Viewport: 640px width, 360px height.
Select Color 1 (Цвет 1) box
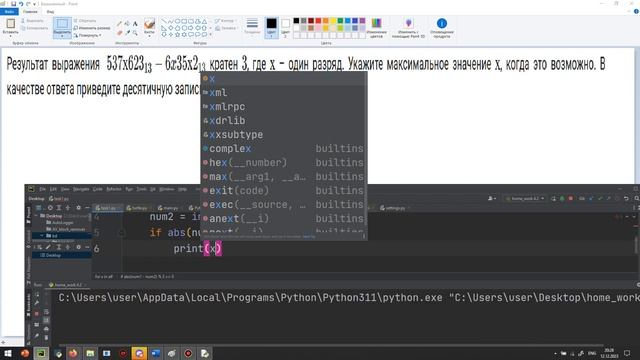click(271, 27)
